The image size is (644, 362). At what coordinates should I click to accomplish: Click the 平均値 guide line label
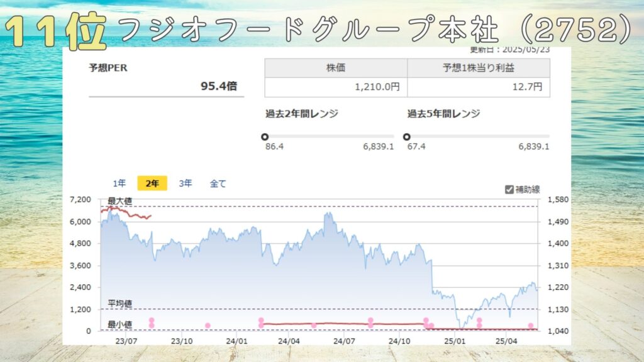[119, 304]
